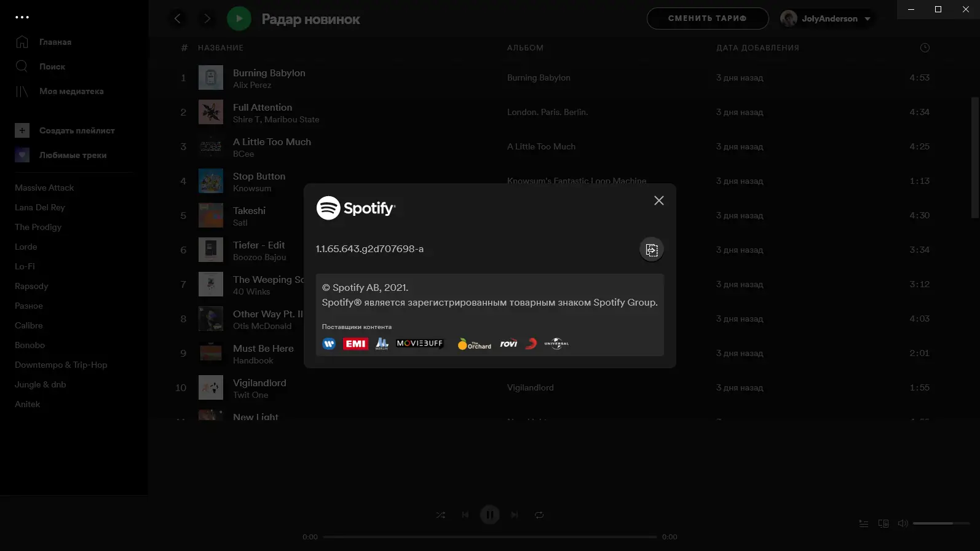Open the Massive Attack playlist
980x551 pixels.
44,188
